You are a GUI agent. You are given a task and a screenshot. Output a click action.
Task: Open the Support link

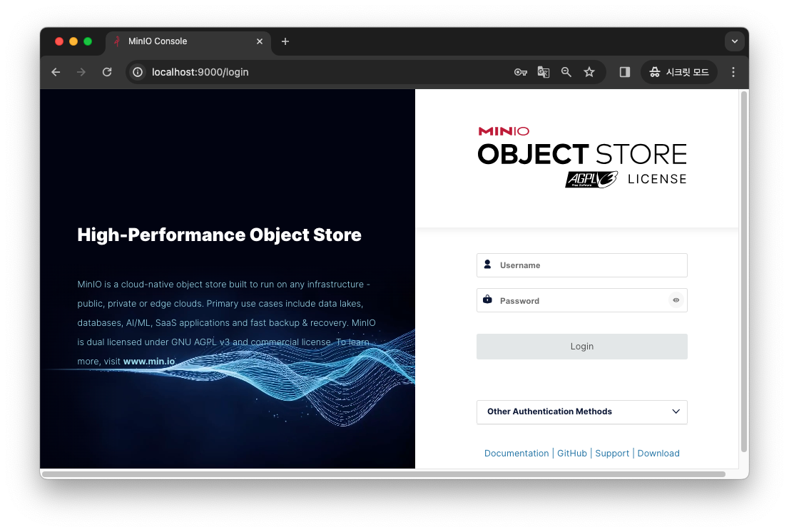click(x=612, y=453)
